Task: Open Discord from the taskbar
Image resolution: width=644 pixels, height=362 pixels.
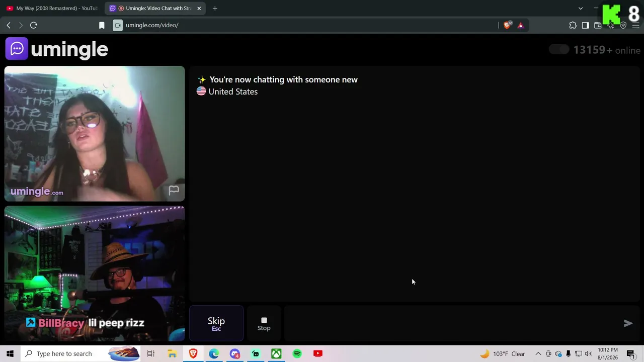Action: [x=234, y=353]
